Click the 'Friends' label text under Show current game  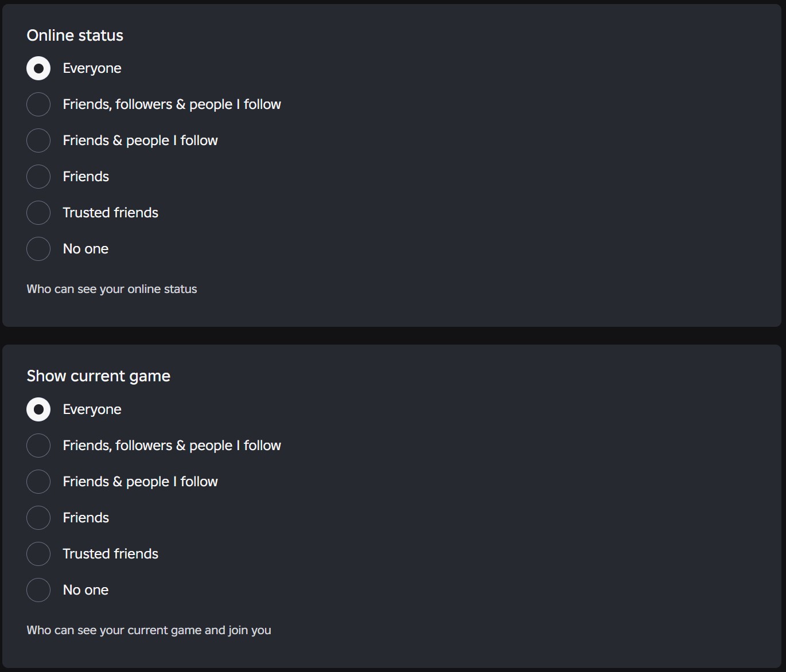[86, 518]
